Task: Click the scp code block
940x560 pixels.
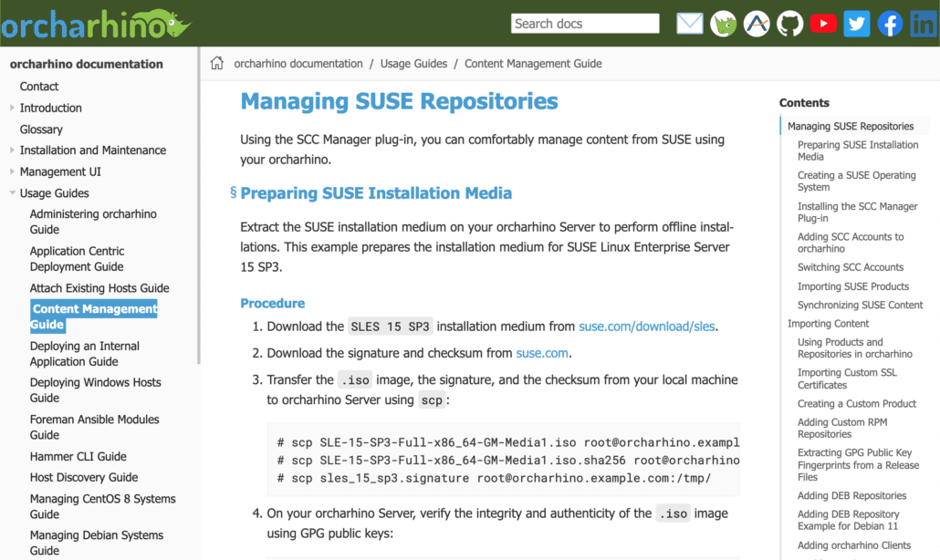Action: 503,460
